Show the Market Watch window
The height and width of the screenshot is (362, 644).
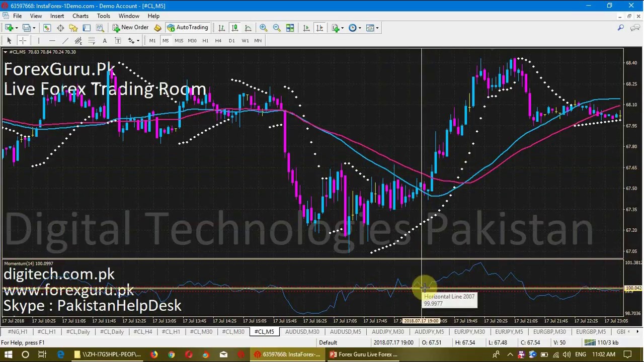47,28
